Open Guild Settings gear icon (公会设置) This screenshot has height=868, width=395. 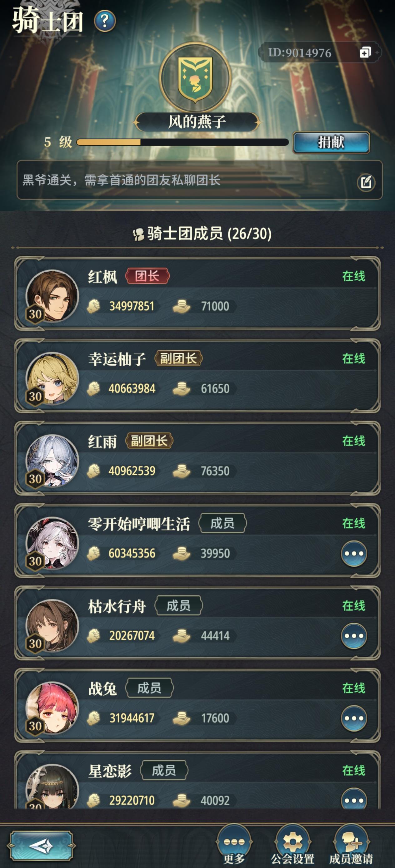pos(292,844)
